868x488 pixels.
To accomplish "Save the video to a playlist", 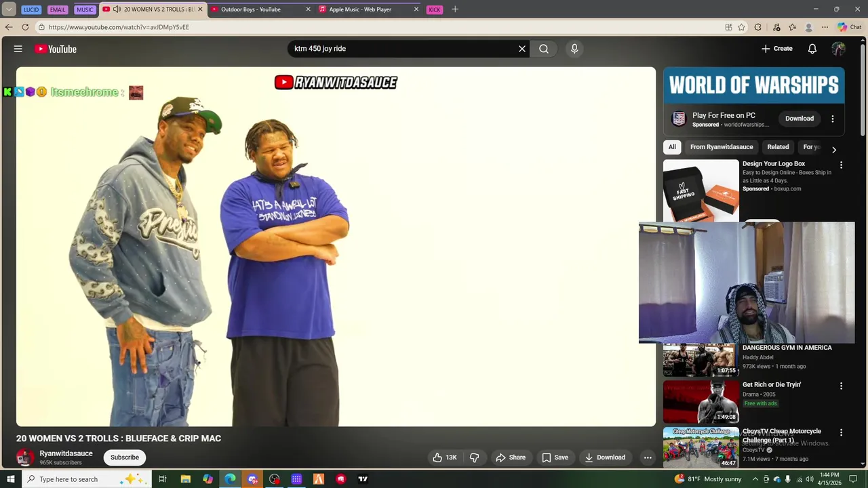I will tap(555, 457).
